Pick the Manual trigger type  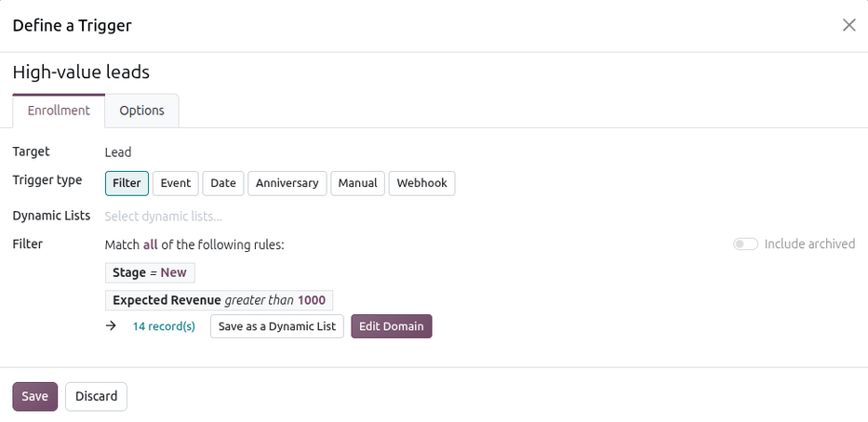tap(357, 183)
